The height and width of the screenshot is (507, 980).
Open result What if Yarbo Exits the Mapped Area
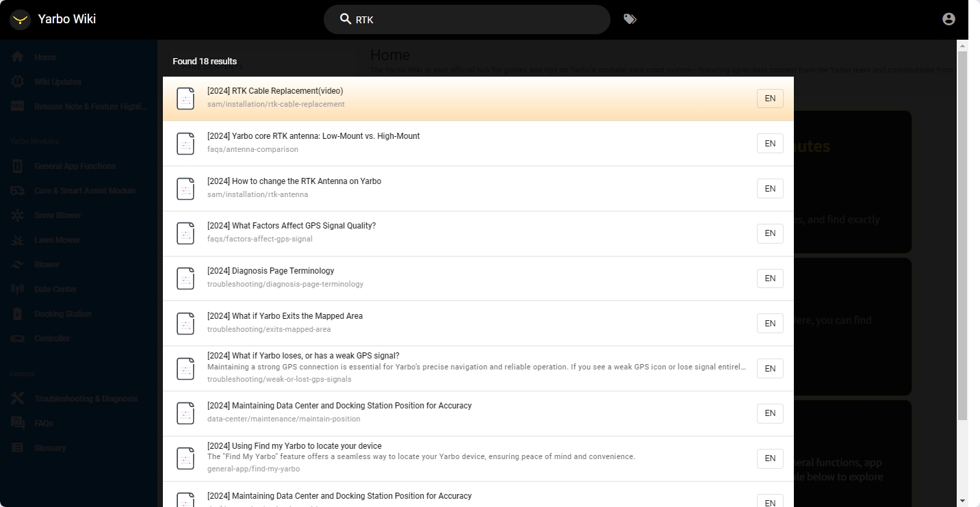(x=478, y=324)
